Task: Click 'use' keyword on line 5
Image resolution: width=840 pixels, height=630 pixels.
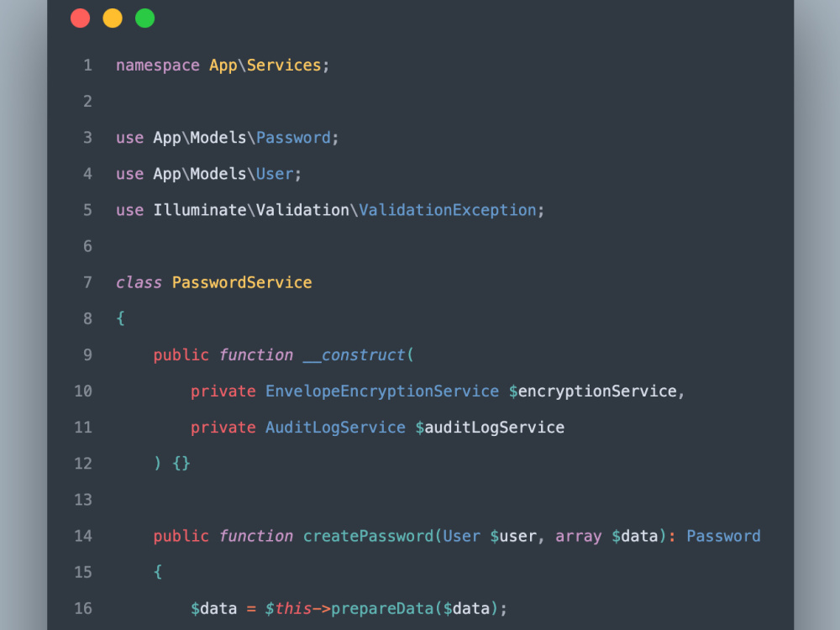Action: click(129, 210)
